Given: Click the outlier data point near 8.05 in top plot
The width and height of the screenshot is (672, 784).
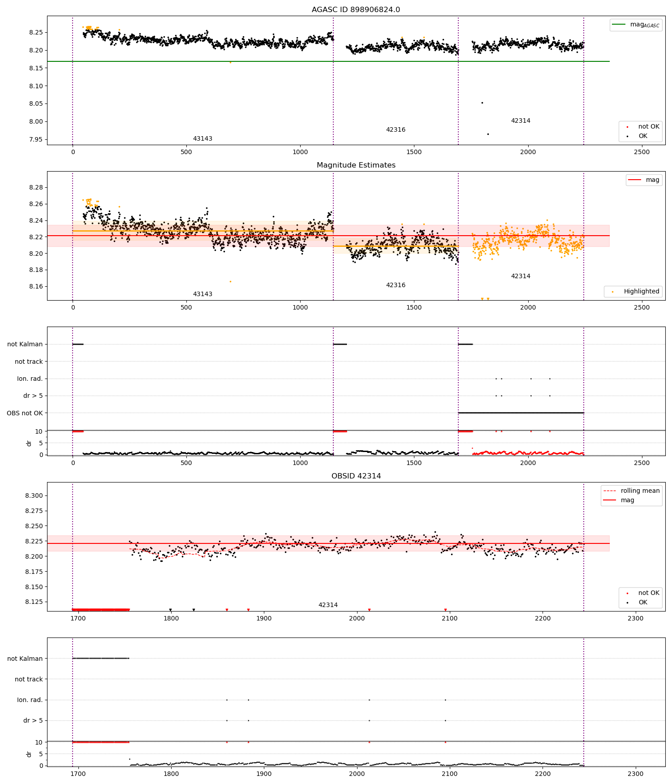Looking at the screenshot, I should 482,103.
